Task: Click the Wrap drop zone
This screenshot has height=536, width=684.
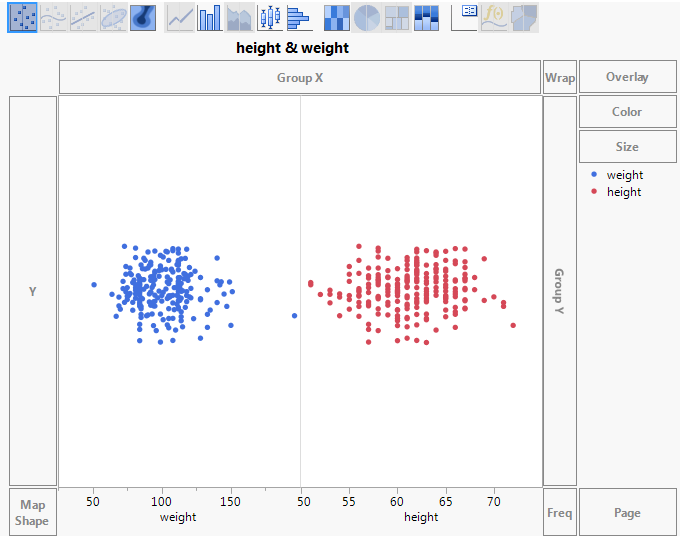Action: [x=560, y=77]
